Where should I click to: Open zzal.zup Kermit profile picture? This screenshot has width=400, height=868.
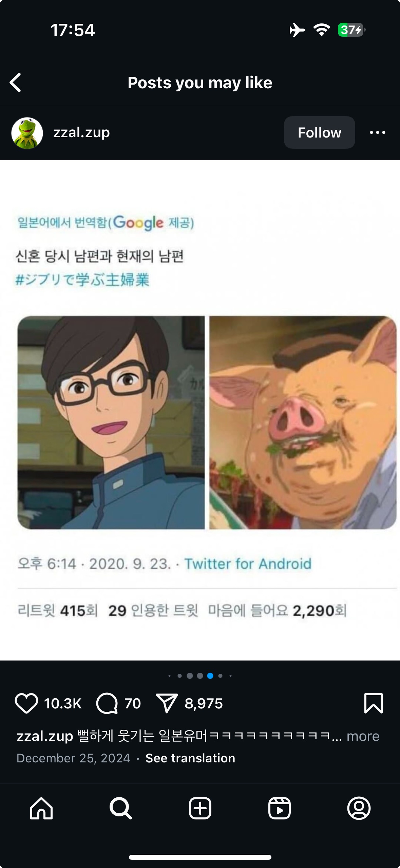point(27,133)
